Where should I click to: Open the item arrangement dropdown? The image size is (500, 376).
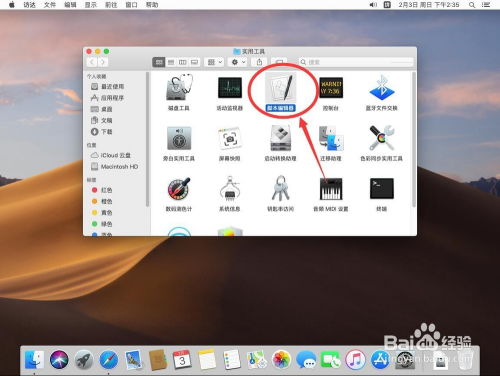click(215, 62)
